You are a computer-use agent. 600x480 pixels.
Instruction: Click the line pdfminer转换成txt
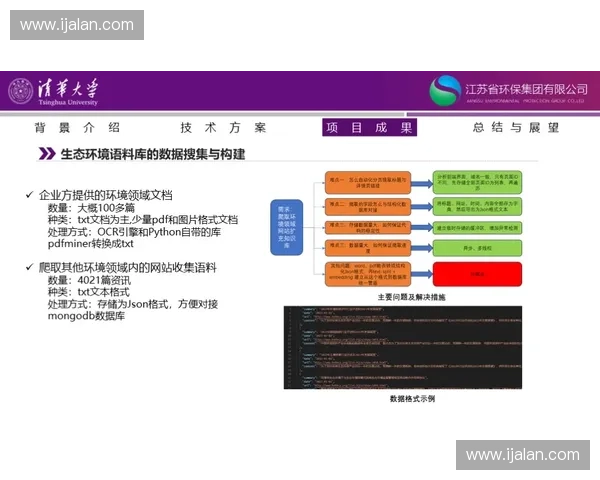point(91,244)
